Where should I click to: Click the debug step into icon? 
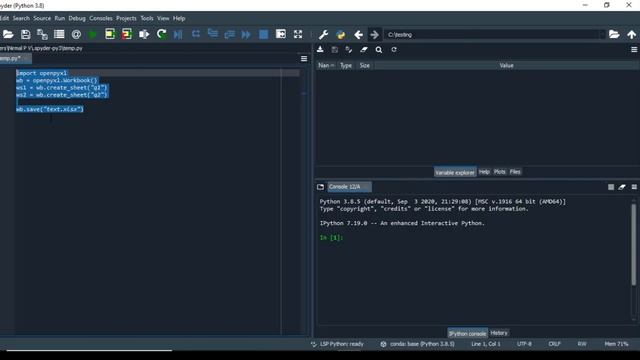point(213,34)
